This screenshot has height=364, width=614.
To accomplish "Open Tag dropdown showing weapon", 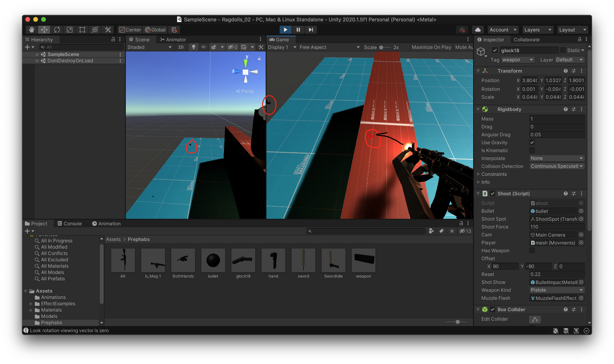I will coord(517,60).
